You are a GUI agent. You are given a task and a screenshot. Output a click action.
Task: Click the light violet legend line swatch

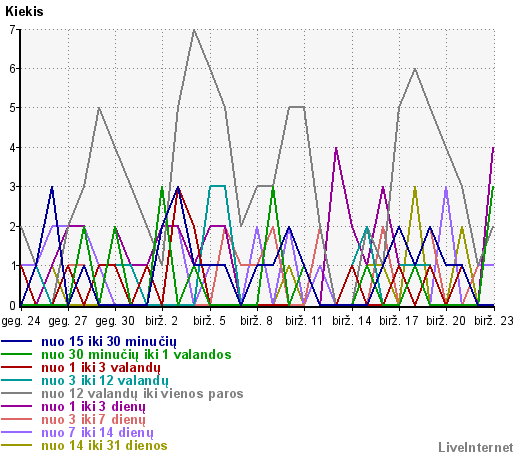[x=17, y=432]
